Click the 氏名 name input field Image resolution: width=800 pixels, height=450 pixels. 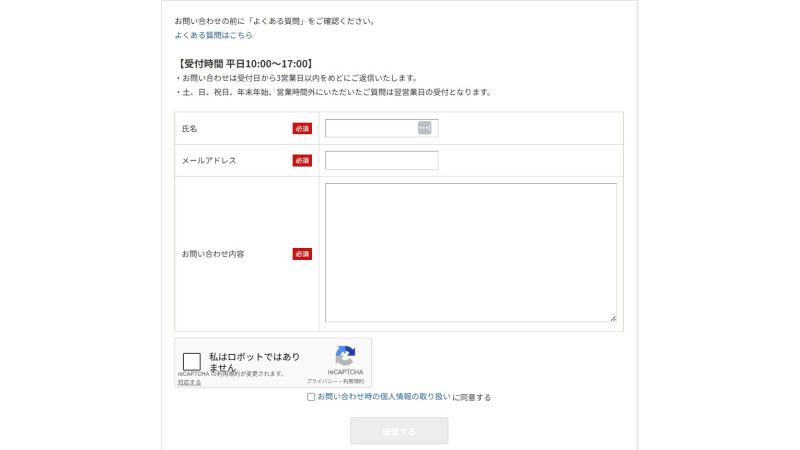(382, 128)
